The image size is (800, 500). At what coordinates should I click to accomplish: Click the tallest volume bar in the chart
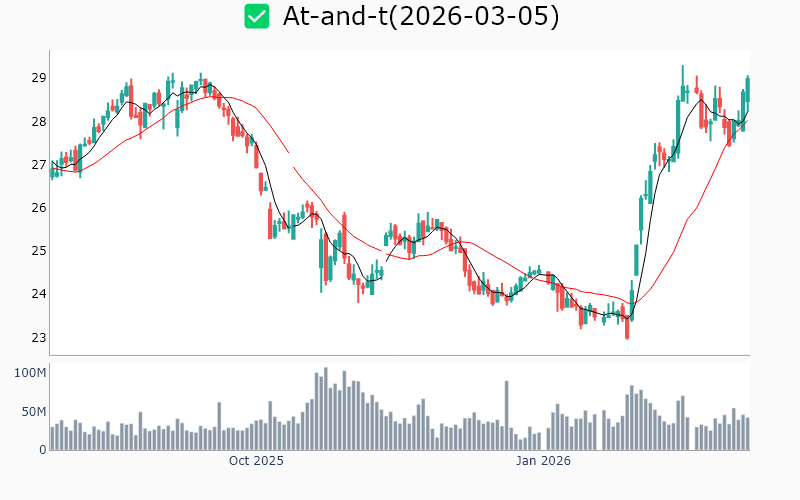pyautogui.click(x=325, y=409)
